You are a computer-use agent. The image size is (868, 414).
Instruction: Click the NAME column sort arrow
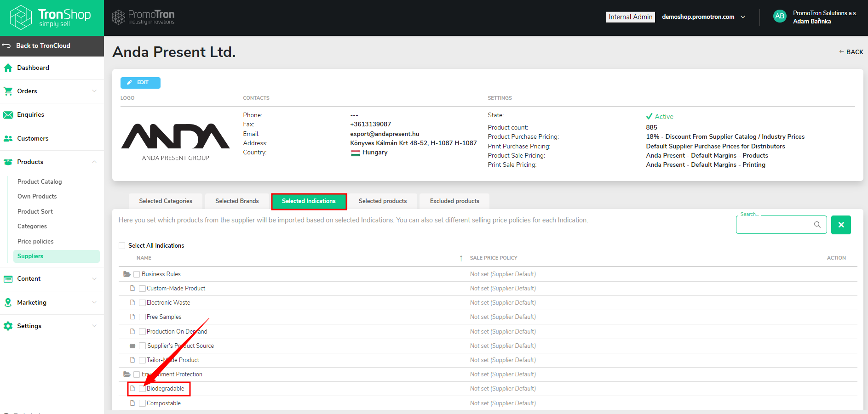click(461, 258)
